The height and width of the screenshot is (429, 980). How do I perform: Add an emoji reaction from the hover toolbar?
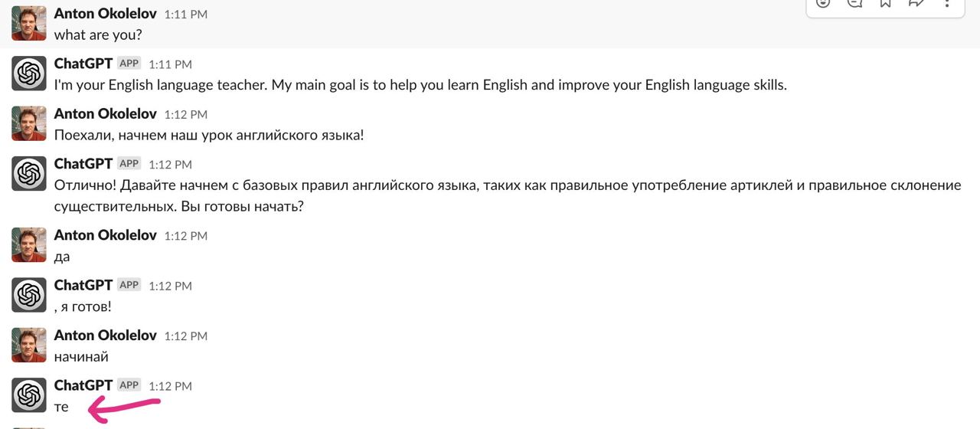pos(823,3)
